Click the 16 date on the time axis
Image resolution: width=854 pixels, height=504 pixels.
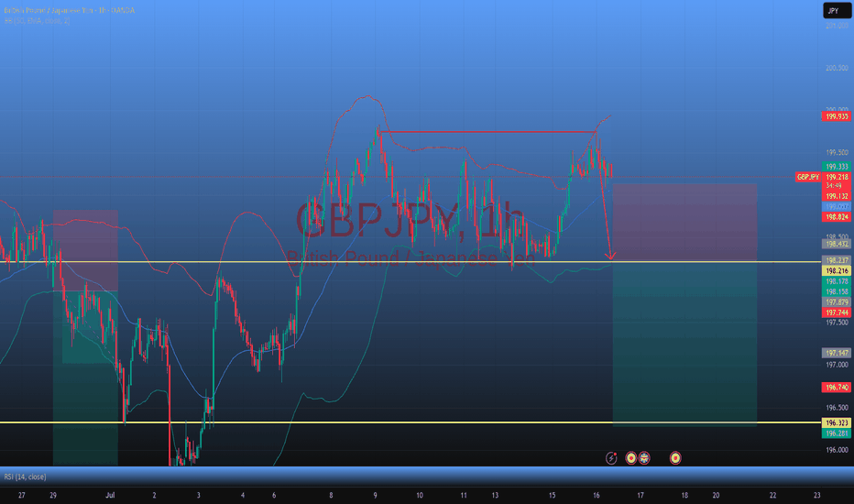click(x=597, y=495)
